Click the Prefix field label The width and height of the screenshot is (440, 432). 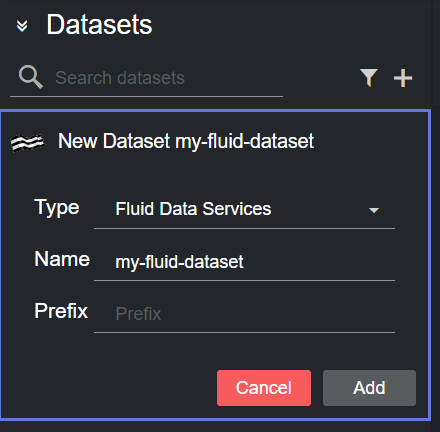pos(61,311)
